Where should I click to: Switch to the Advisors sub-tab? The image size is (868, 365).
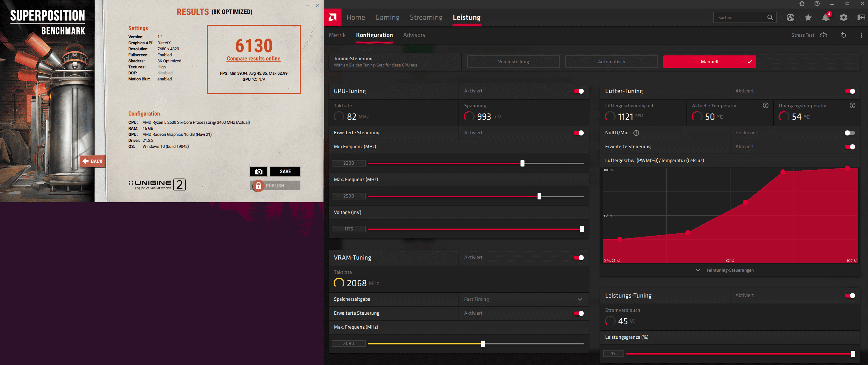pos(414,35)
